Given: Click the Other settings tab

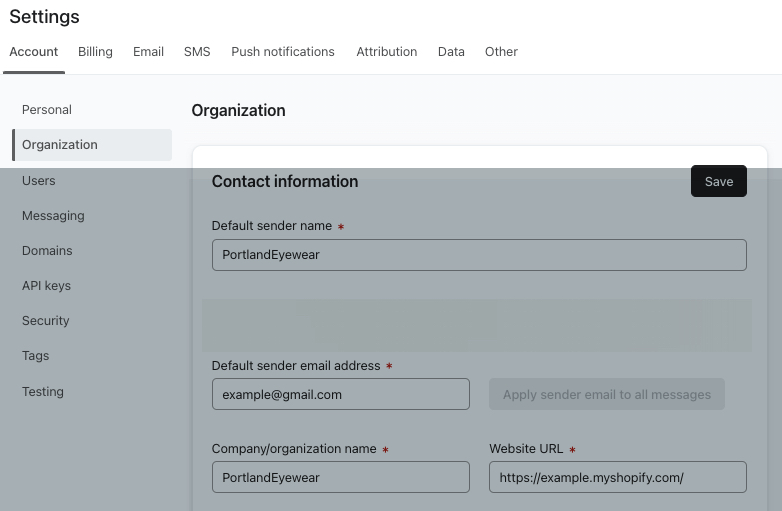Looking at the screenshot, I should click(x=501, y=52).
